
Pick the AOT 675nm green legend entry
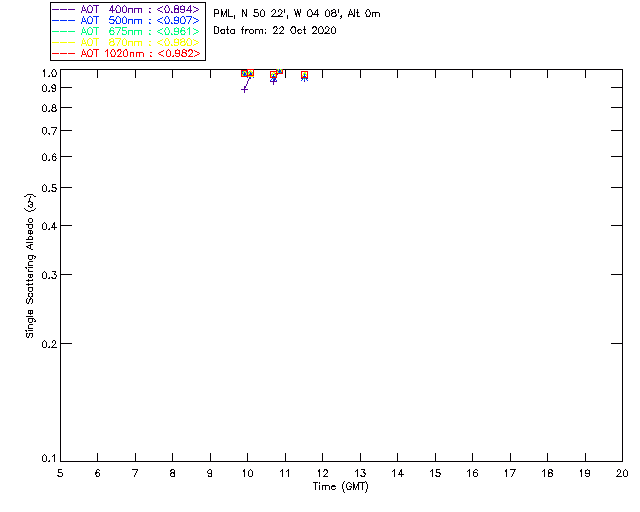click(126, 31)
